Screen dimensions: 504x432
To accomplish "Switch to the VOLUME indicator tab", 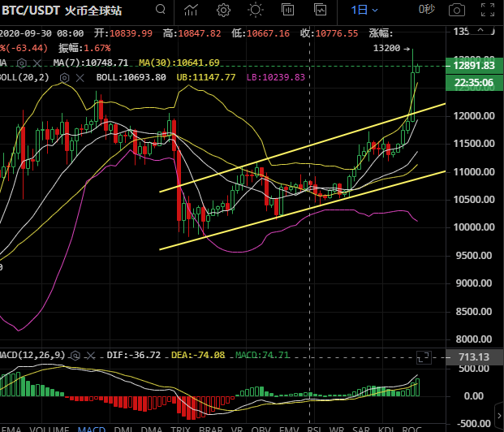I will point(50,429).
